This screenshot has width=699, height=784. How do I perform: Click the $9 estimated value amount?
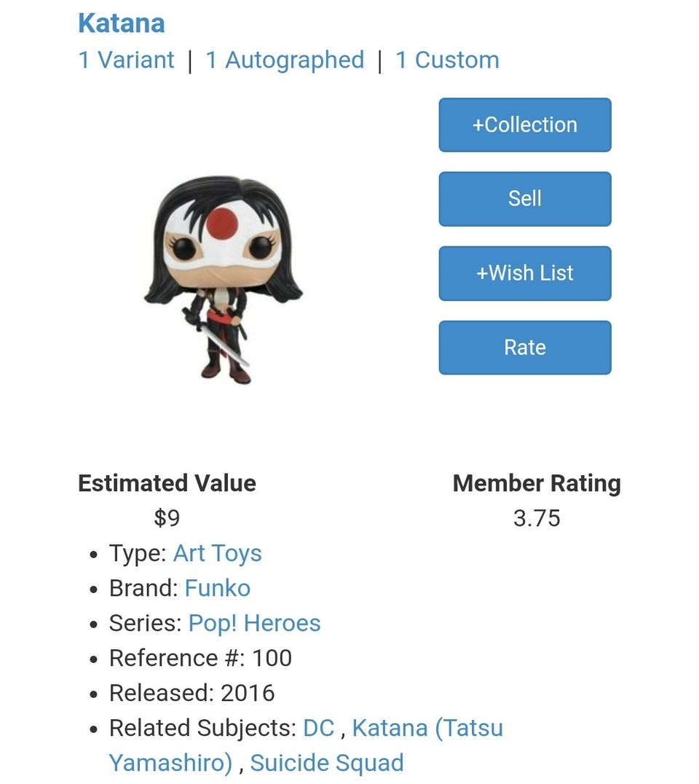click(167, 518)
